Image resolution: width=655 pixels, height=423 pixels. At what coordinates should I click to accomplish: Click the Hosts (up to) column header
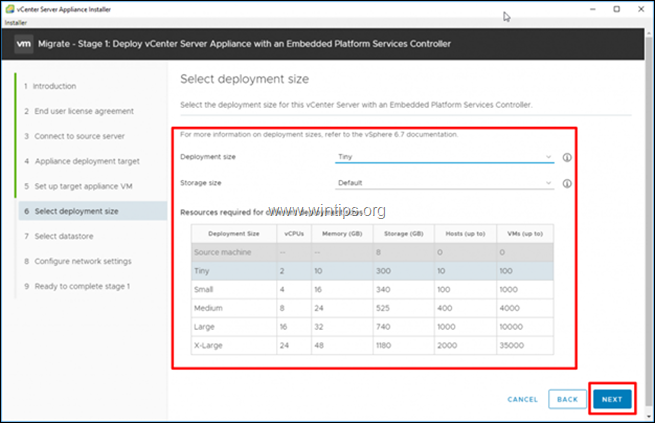click(x=465, y=234)
